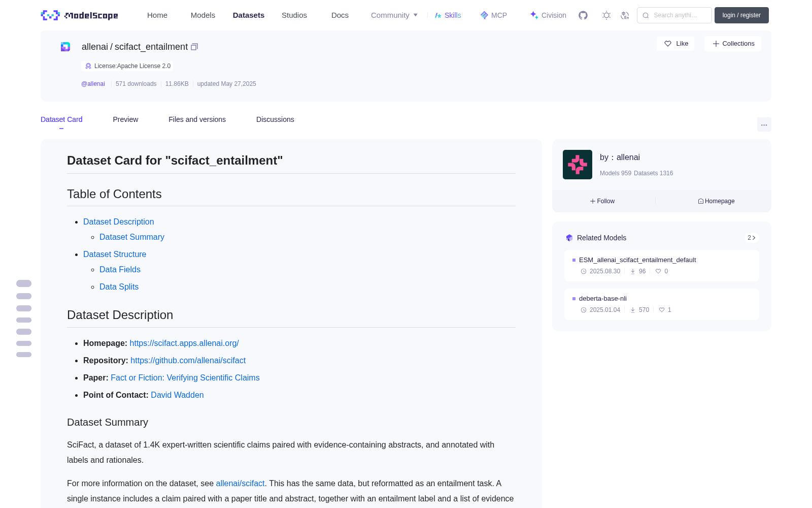Toggle the light/dark theme sun icon

tap(606, 15)
